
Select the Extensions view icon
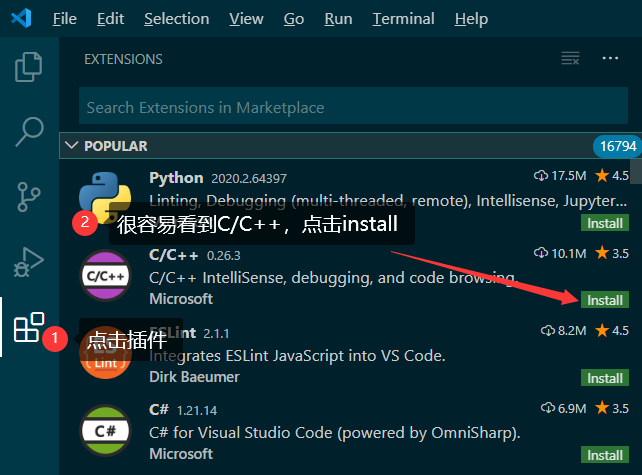pos(29,327)
